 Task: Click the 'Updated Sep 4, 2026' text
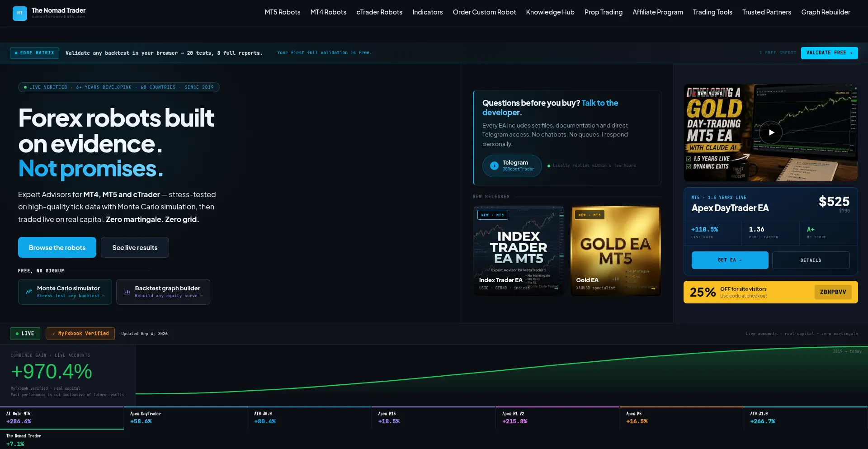click(144, 334)
